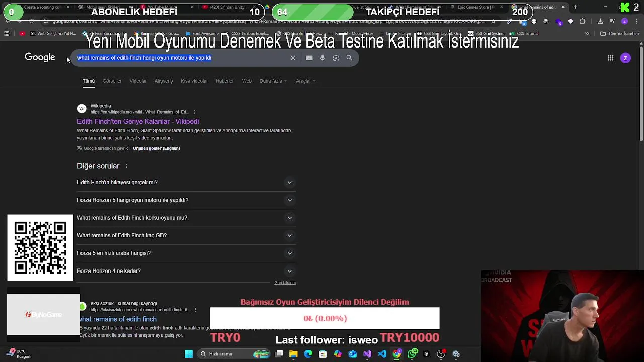Start voice search with the microphone icon

323,58
